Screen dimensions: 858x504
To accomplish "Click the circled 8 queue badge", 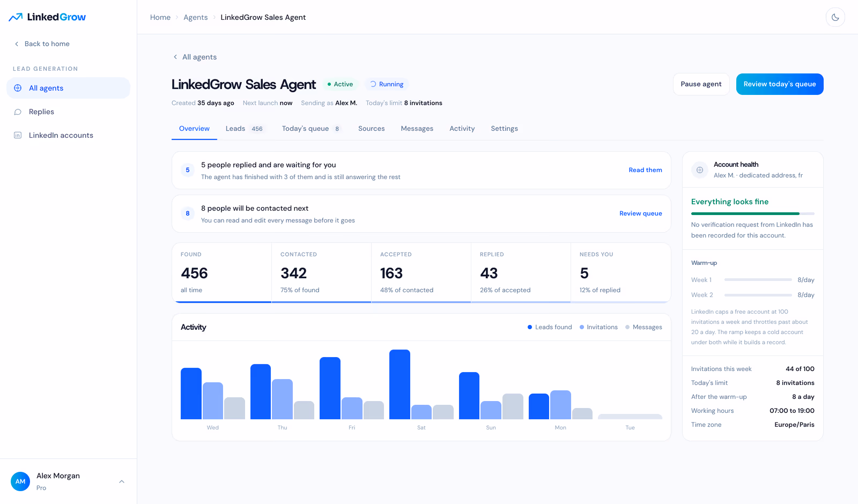I will [188, 213].
